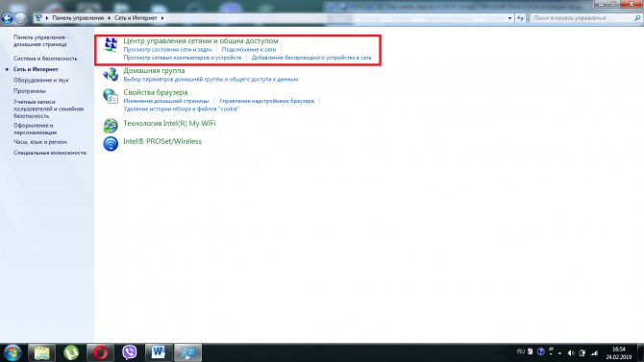The image size is (644, 362).
Task: Open the uTorrent taskbar icon
Action: click(x=71, y=352)
